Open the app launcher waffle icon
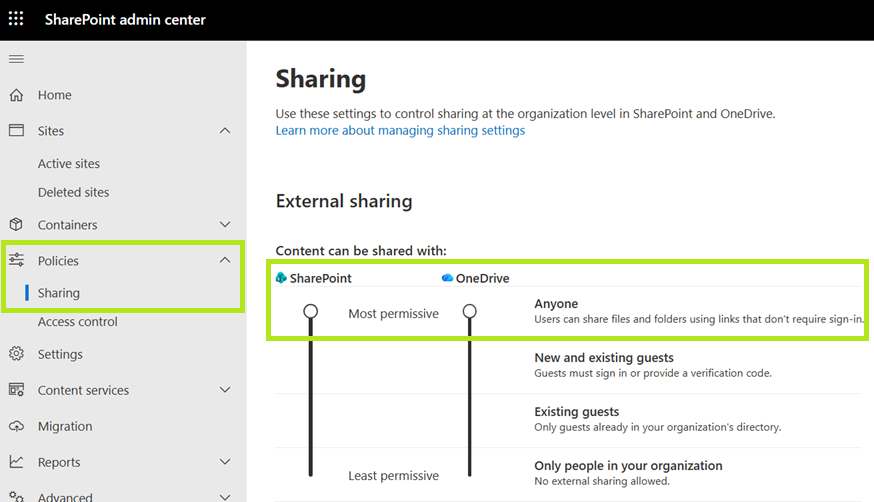The height and width of the screenshot is (502, 874). (x=16, y=18)
